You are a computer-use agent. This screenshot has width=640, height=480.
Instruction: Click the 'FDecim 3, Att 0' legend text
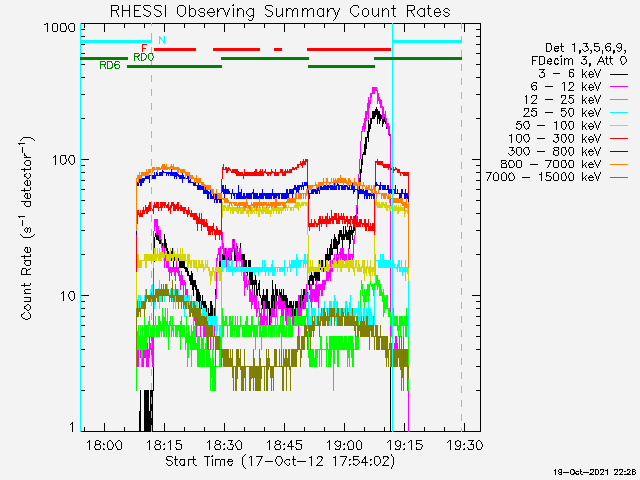(579, 61)
